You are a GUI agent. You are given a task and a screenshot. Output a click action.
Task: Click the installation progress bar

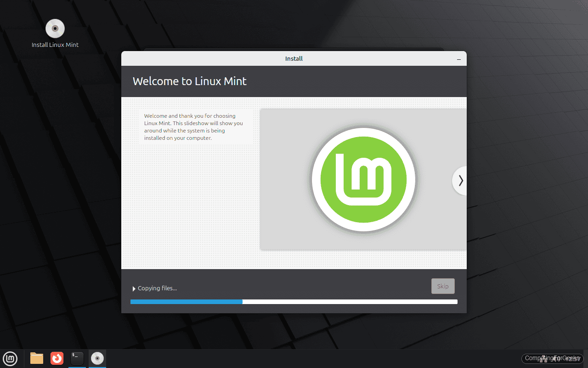point(294,302)
